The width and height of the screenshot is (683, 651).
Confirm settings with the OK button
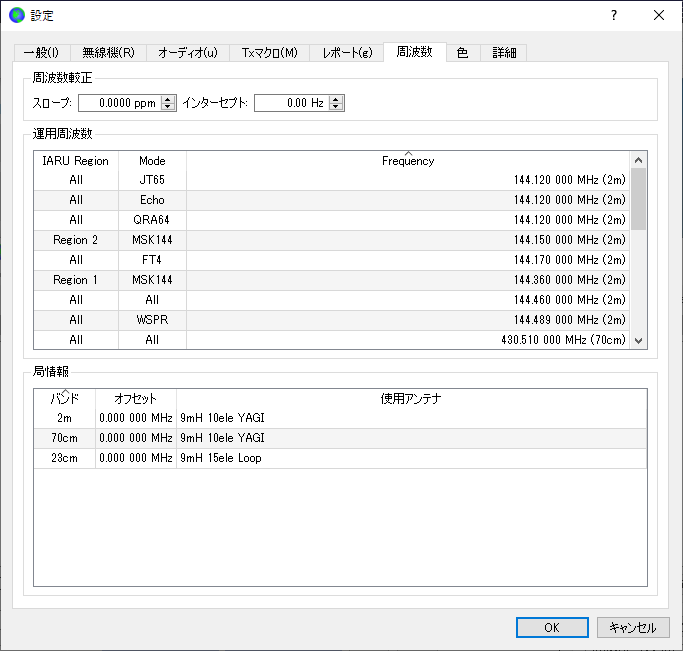point(552,627)
